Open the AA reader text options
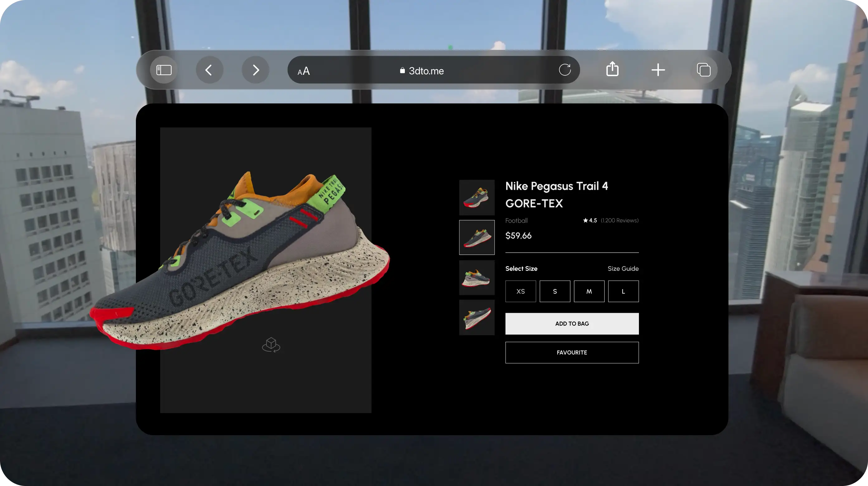 click(304, 71)
